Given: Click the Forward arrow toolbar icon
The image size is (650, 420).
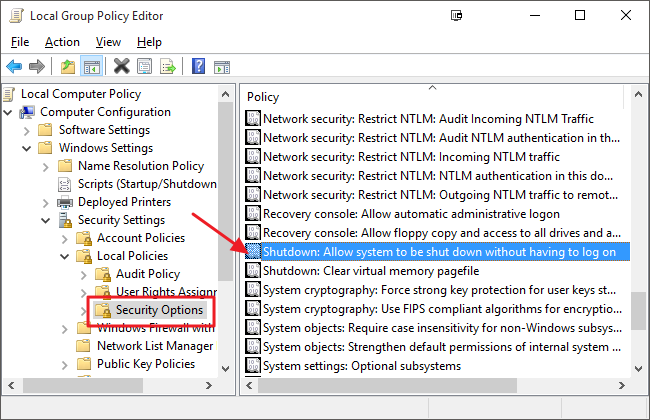Looking at the screenshot, I should point(37,67).
